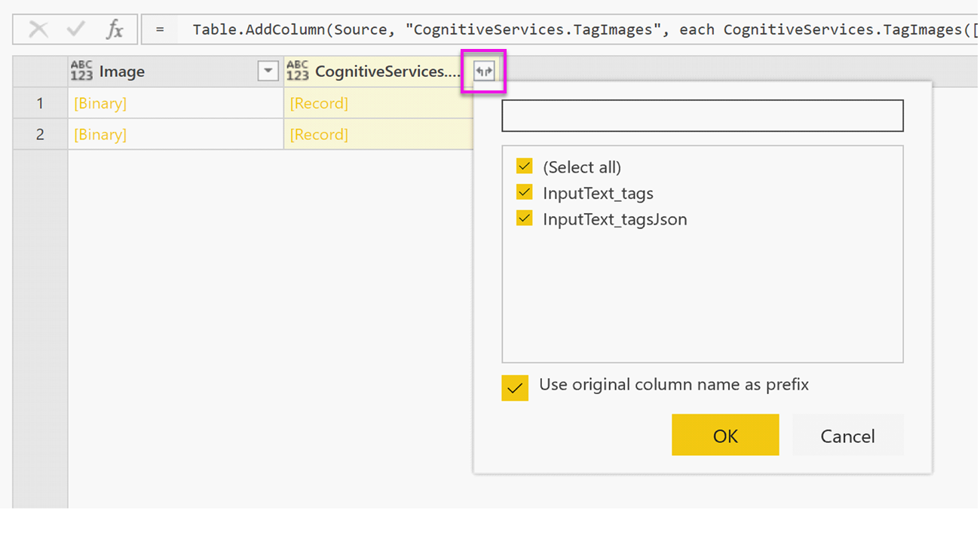Click the column search input field
Viewport: 980px width, 556px height.
pyautogui.click(x=703, y=116)
